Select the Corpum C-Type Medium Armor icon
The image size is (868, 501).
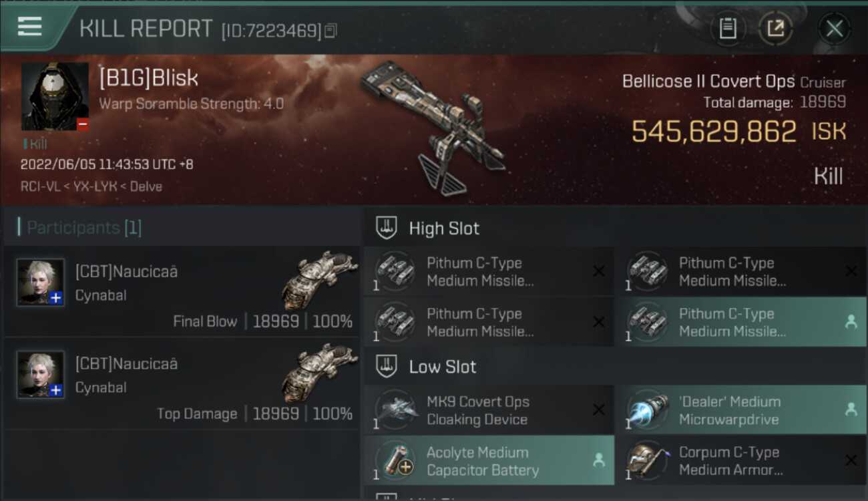[647, 461]
